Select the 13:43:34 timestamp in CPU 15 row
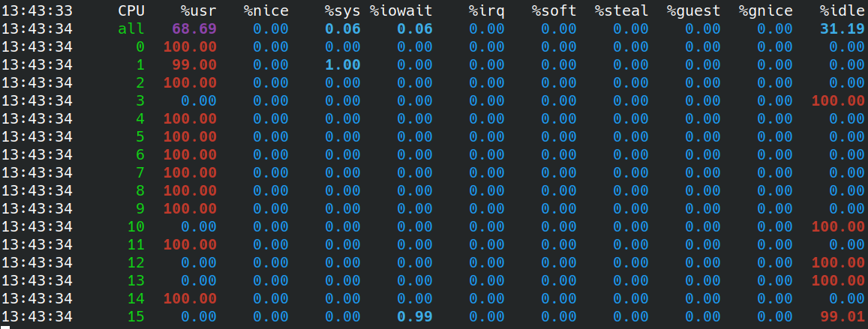 pyautogui.click(x=37, y=316)
